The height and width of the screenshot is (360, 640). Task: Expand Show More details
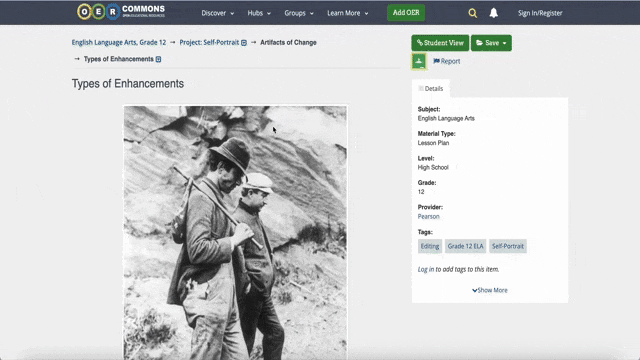[490, 290]
